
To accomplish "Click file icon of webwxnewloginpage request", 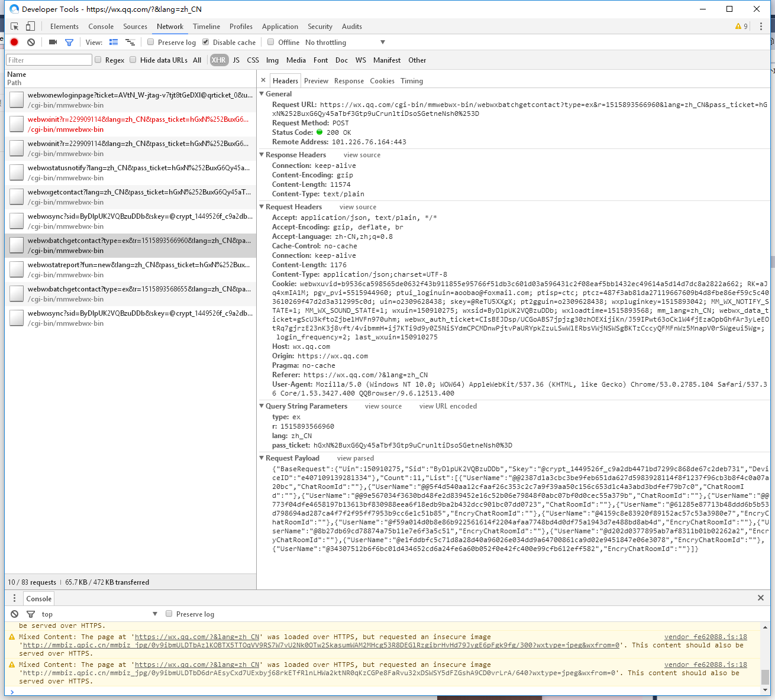I will coord(17,100).
